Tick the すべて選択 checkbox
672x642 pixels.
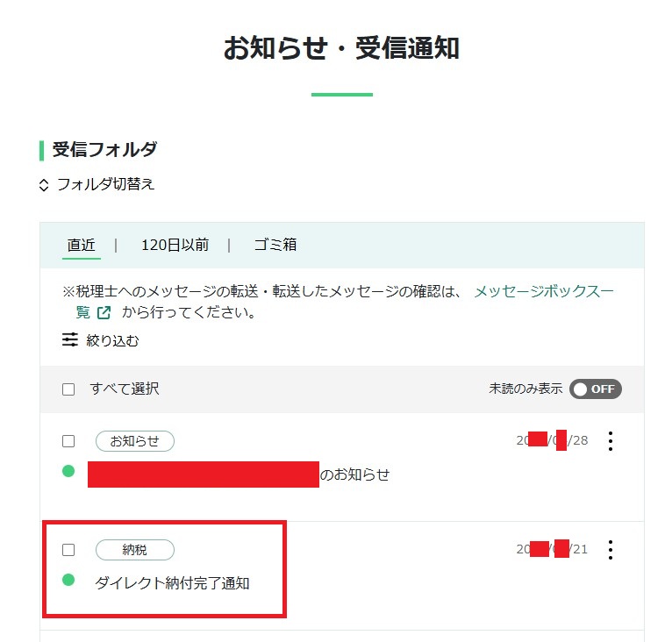coord(68,389)
